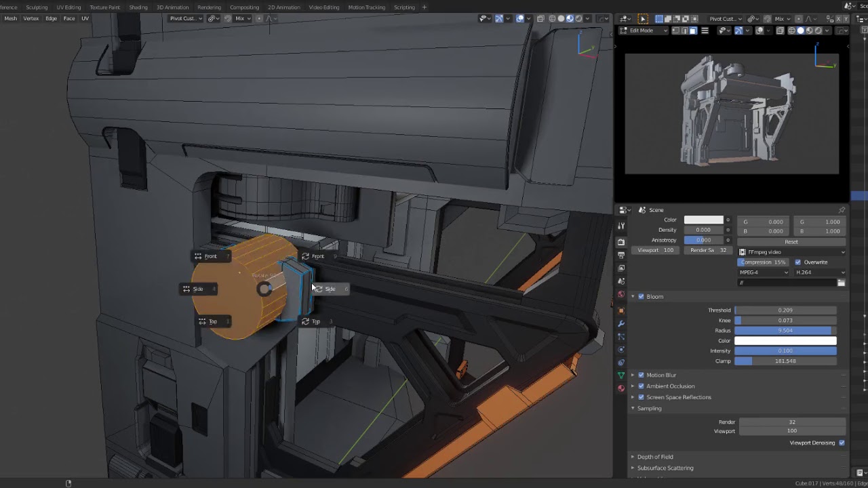Switch main viewport to wireframe shading
The image size is (868, 488).
[552, 18]
